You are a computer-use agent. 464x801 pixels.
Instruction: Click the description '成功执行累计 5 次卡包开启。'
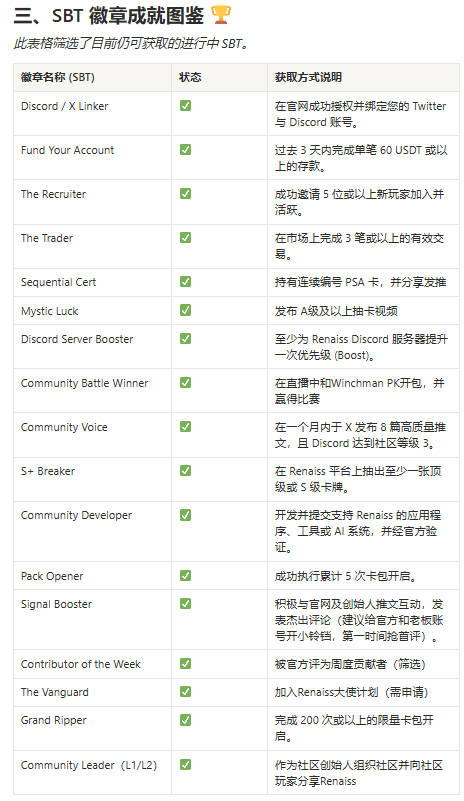point(347,576)
